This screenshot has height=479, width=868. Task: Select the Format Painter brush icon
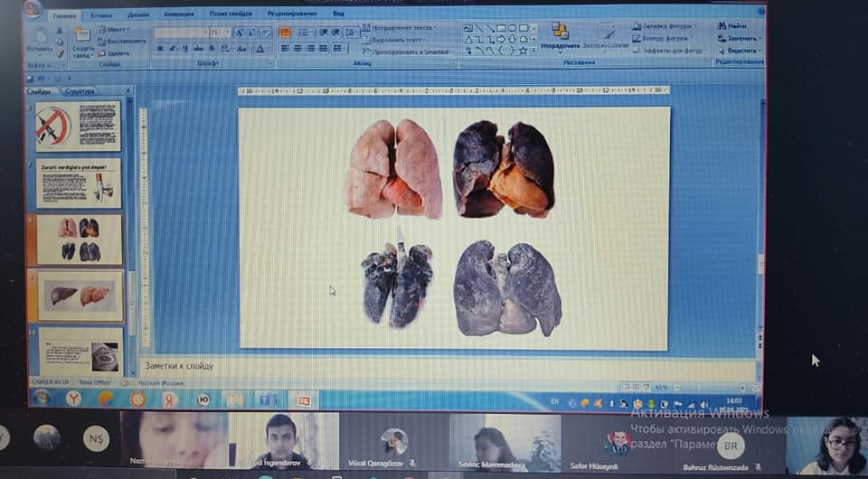[60, 53]
